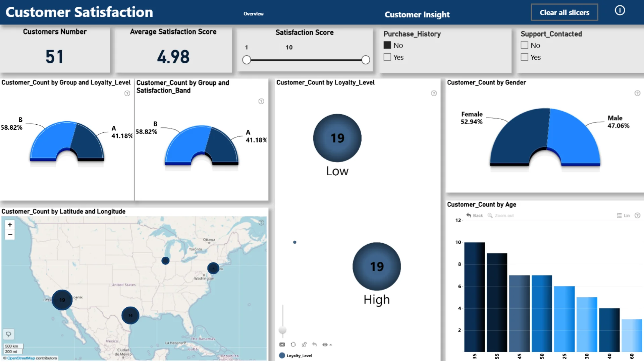Open the info icon in the header

pos(620,10)
